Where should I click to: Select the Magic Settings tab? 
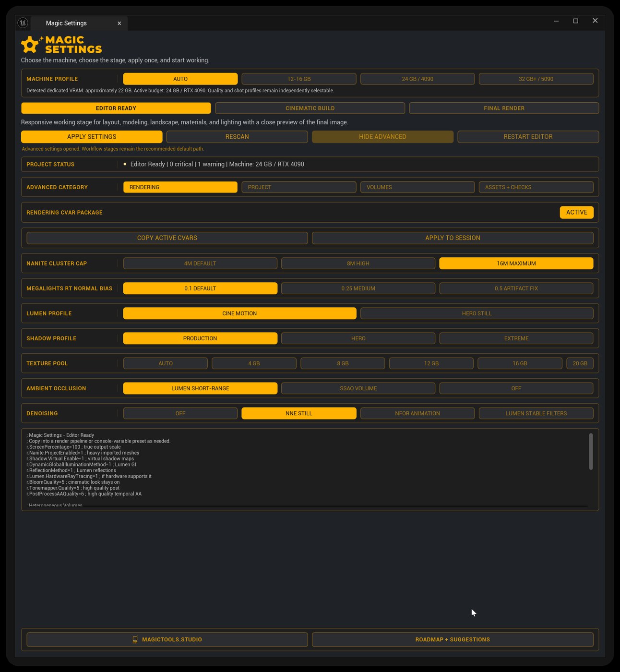click(79, 23)
